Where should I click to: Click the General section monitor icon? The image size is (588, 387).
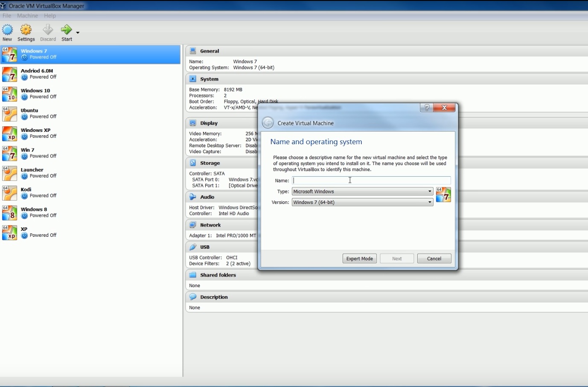click(x=193, y=51)
